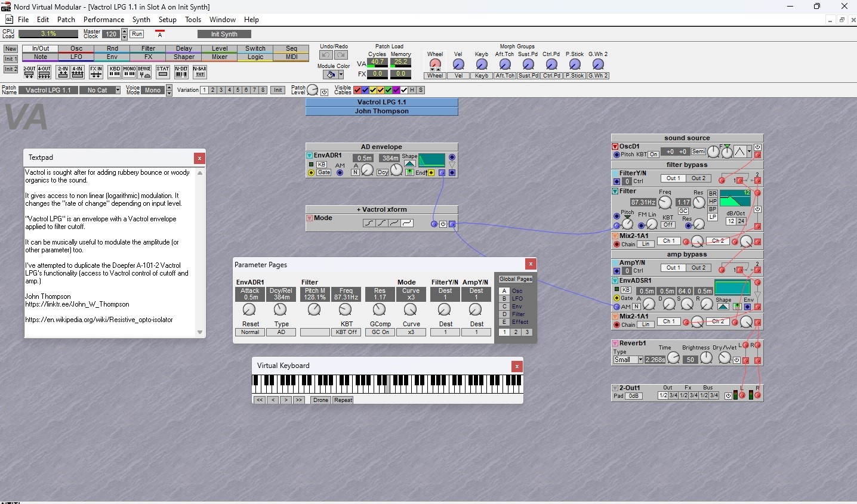Select the LP filter type
This screenshot has height=504, width=857.
pyautogui.click(x=713, y=217)
